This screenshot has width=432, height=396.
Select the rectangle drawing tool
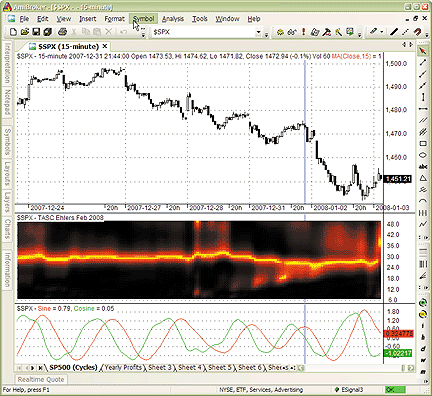(423, 144)
